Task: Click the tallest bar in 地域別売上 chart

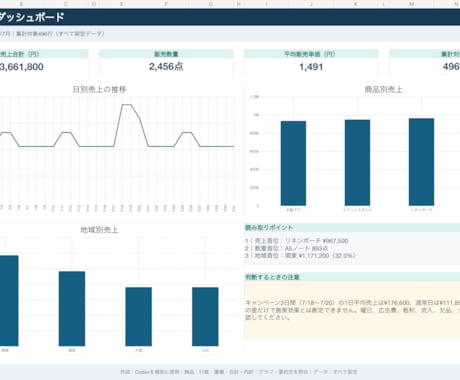Action: pos(9,301)
